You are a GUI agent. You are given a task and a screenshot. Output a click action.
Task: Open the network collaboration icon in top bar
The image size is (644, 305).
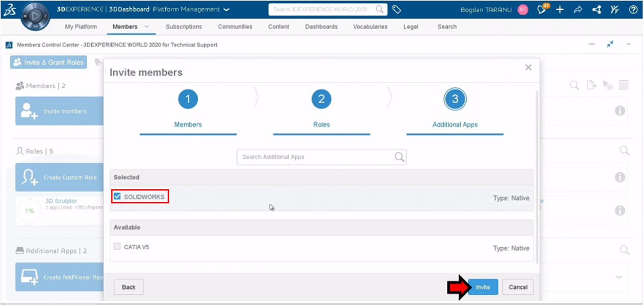click(596, 9)
